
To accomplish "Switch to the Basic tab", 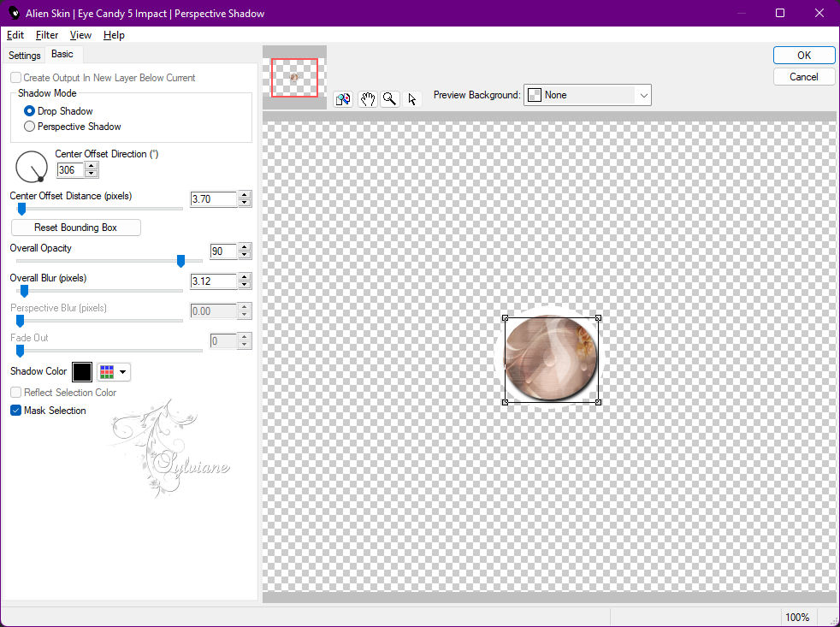I will 62,54.
